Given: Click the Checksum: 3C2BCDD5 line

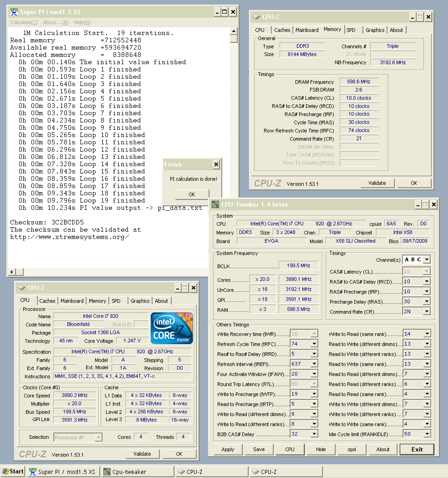Looking at the screenshot, I should [46, 222].
